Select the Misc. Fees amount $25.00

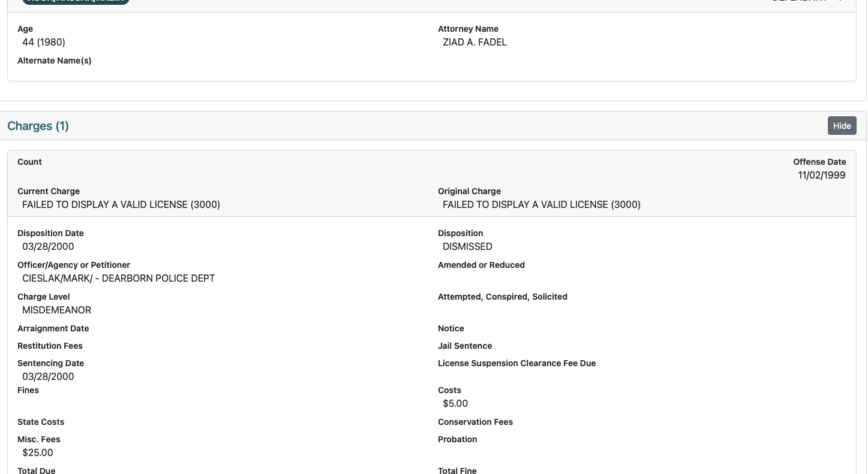point(37,452)
